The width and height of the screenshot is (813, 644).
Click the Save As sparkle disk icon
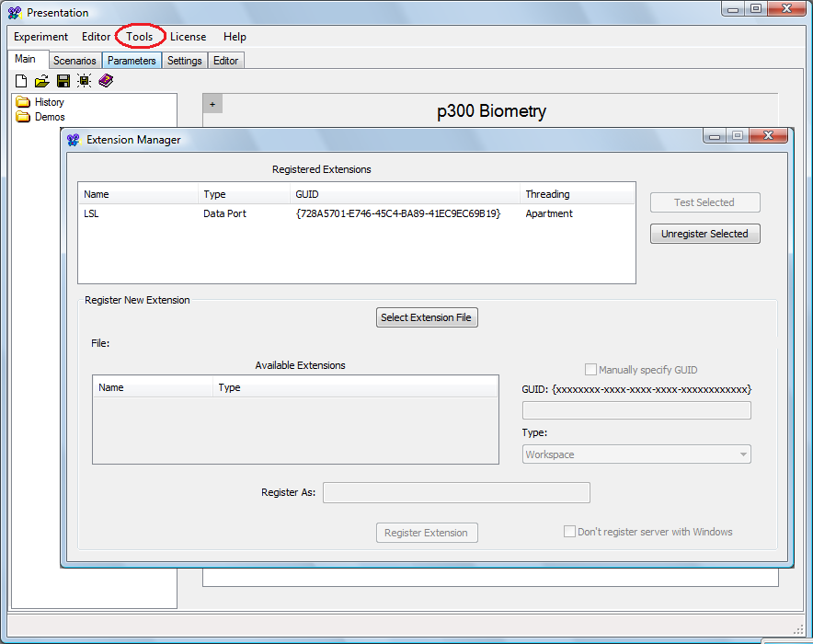coord(85,81)
